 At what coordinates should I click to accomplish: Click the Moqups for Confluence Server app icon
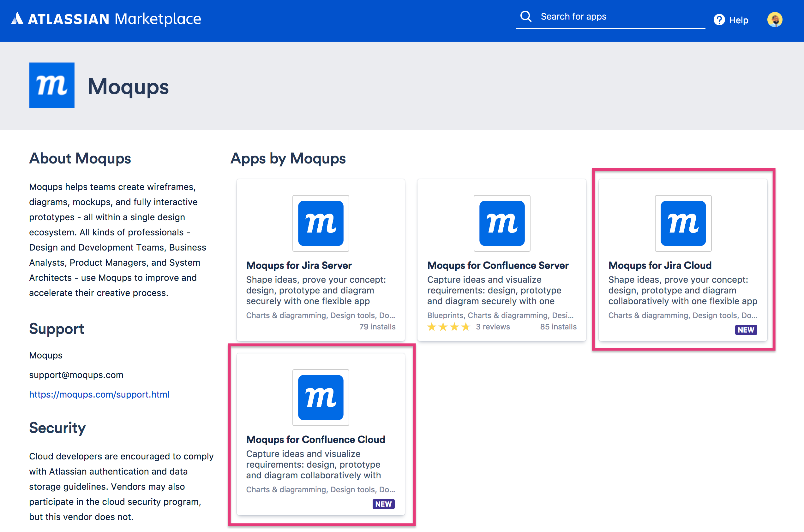(x=502, y=223)
